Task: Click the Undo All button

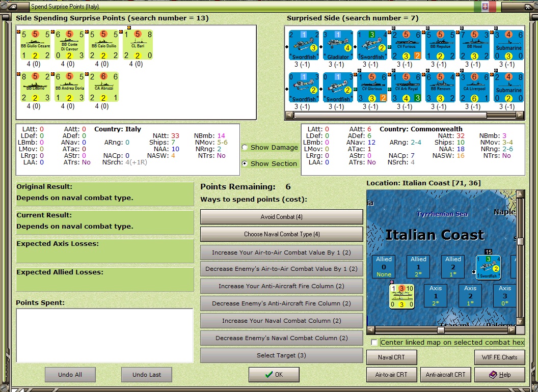Action: click(x=70, y=375)
